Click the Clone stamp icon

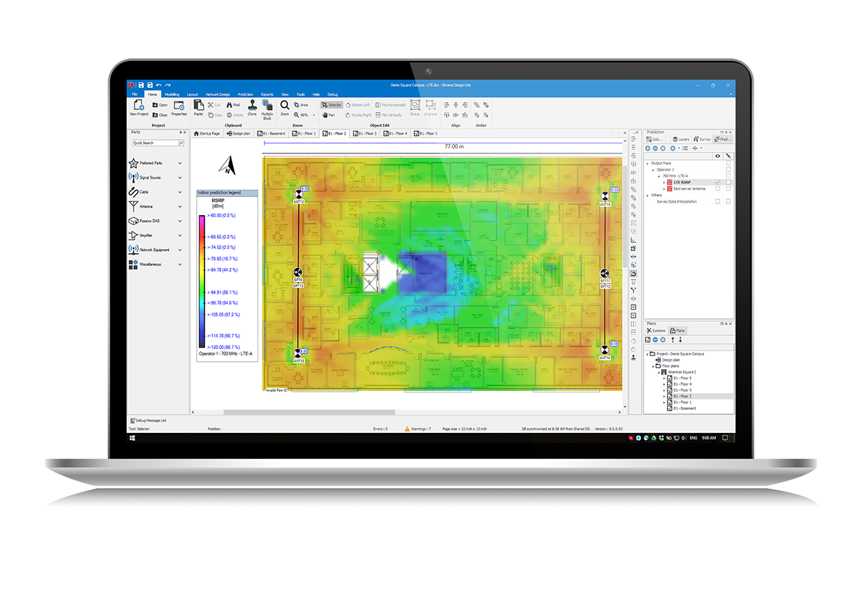(252, 106)
